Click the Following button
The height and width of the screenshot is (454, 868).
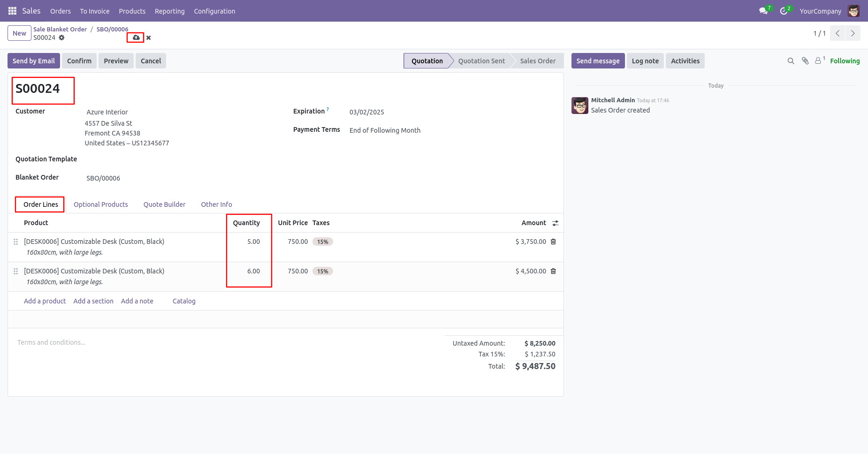845,61
